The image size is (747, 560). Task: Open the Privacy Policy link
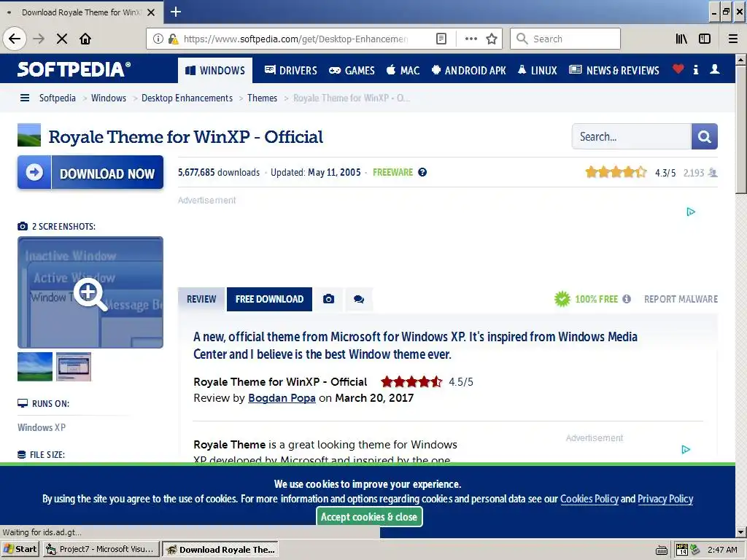pos(665,499)
